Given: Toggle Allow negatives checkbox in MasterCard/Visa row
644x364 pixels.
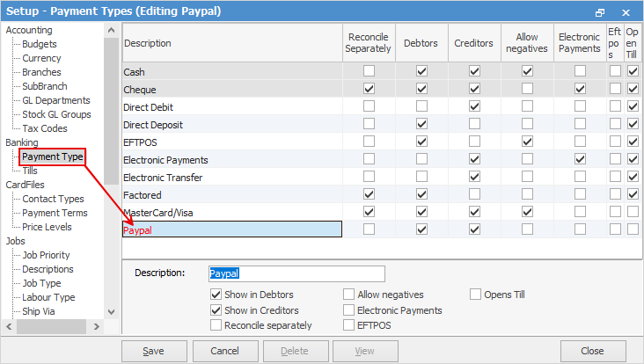Looking at the screenshot, I should (527, 212).
